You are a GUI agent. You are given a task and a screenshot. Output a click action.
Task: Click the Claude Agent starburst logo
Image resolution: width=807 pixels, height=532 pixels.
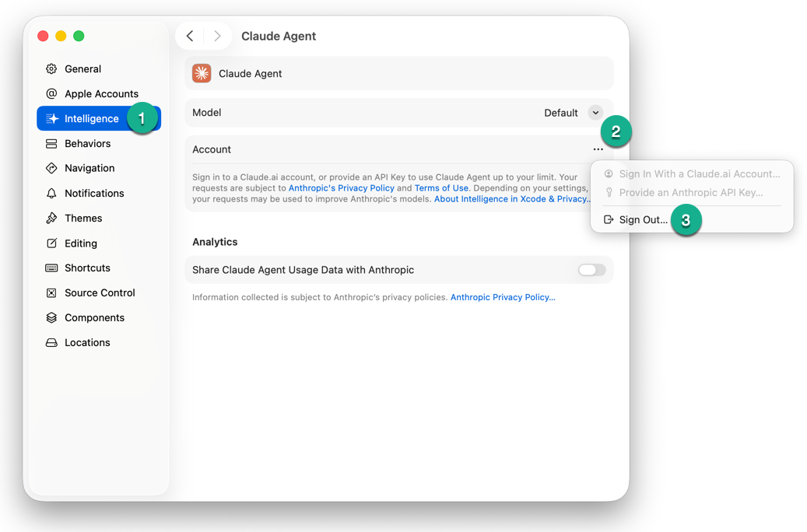pos(202,73)
